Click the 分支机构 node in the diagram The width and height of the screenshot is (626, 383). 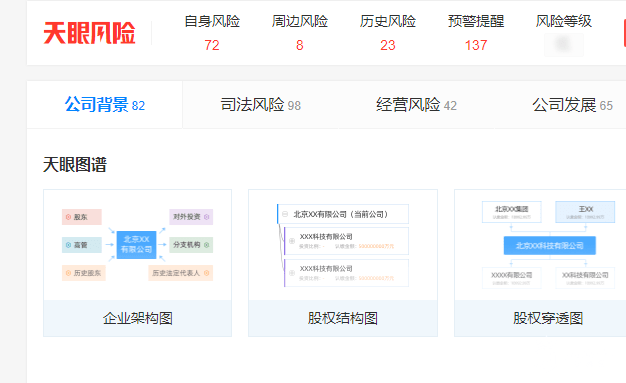click(191, 245)
